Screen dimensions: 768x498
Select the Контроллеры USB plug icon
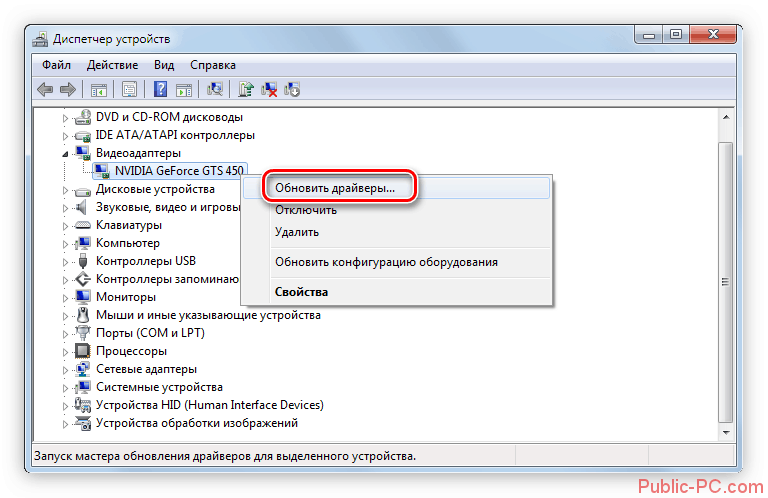(x=83, y=261)
